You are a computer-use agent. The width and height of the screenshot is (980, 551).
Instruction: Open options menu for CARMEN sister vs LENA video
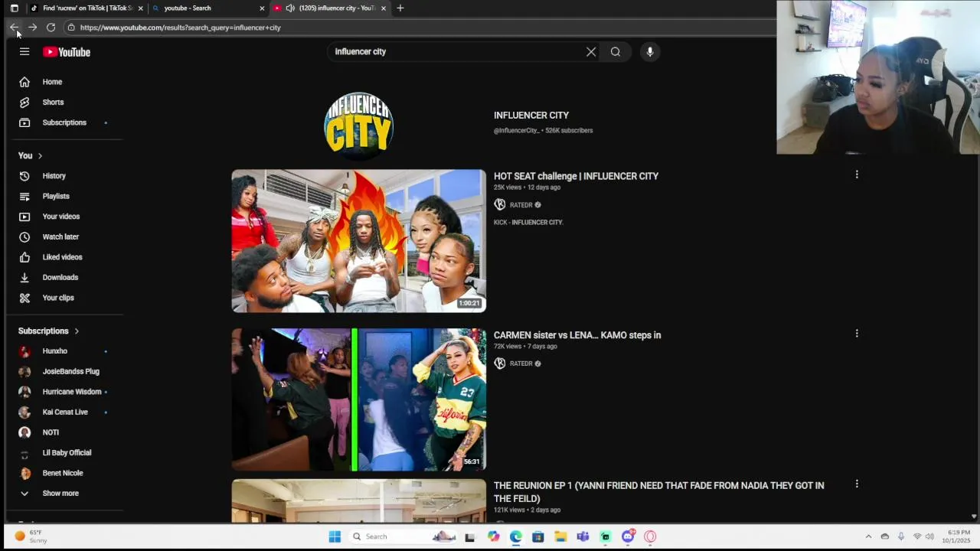[x=857, y=334]
